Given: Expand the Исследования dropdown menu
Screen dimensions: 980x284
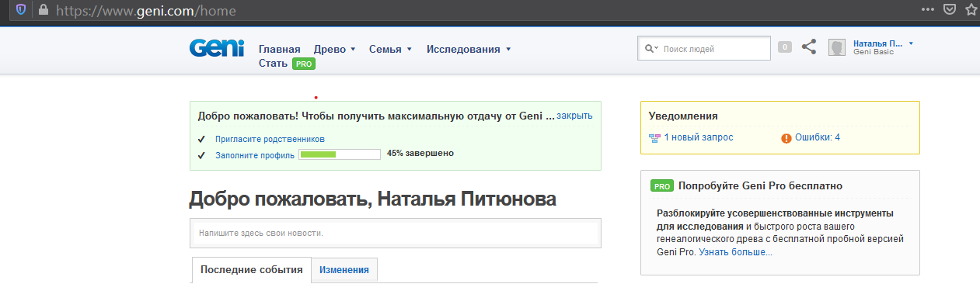Looking at the screenshot, I should 469,49.
